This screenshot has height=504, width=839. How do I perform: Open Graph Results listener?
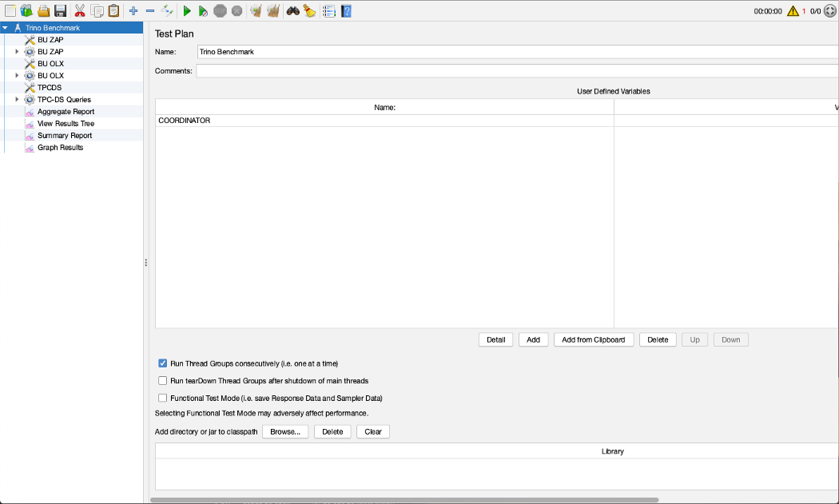[x=61, y=148]
